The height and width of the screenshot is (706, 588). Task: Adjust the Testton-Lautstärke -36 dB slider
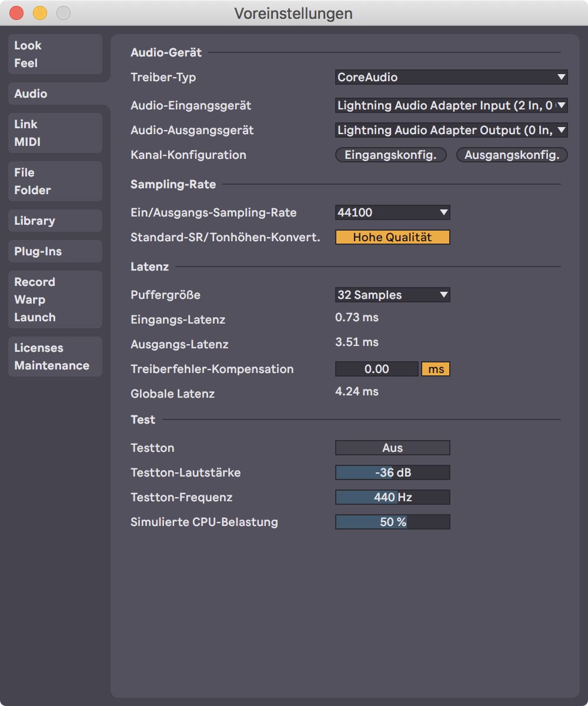(x=392, y=472)
